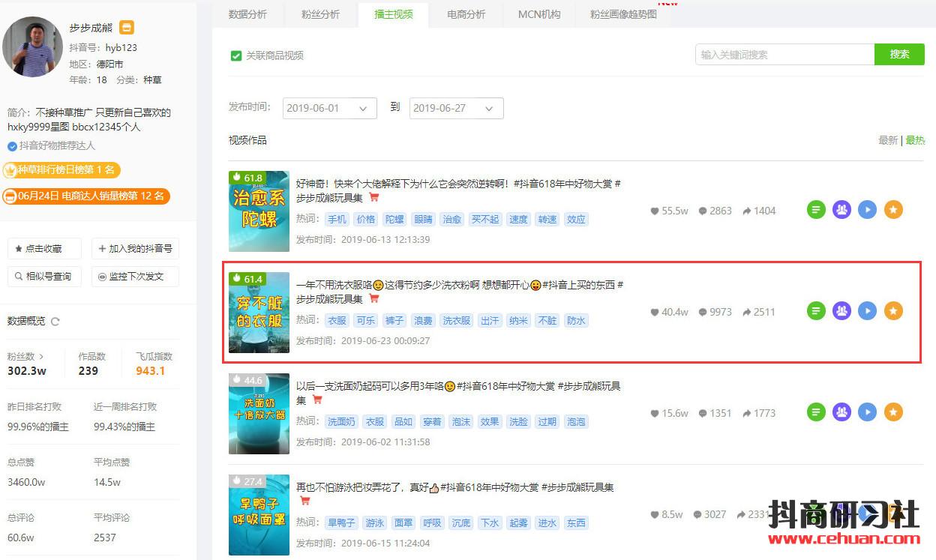Screen dimensions: 936x560
Task: Favorite the 治愈系陀螺 video with star icon
Action: point(893,210)
